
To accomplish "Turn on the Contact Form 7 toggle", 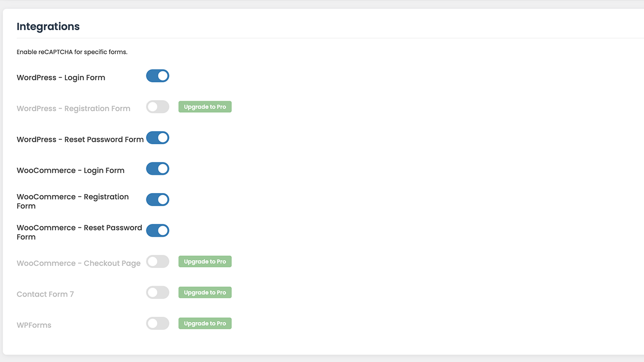I will (x=157, y=292).
